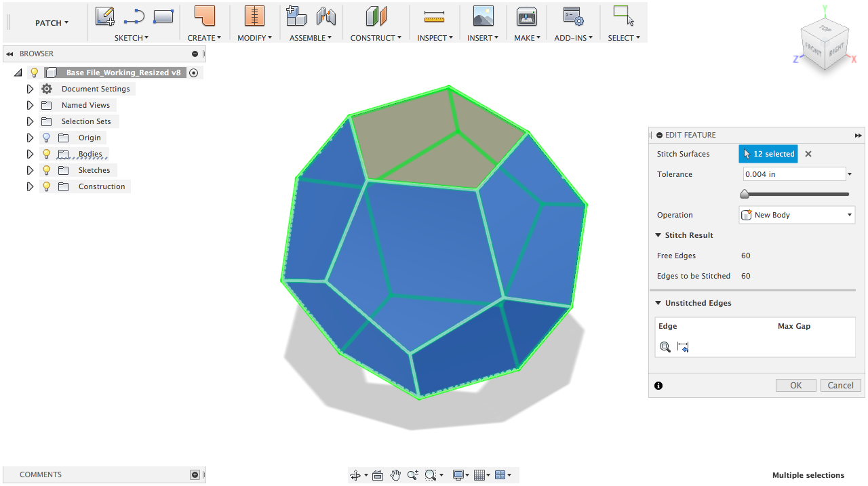Viewport: 868px width, 486px height.
Task: Open the CONSTRUCT menu
Action: (376, 38)
